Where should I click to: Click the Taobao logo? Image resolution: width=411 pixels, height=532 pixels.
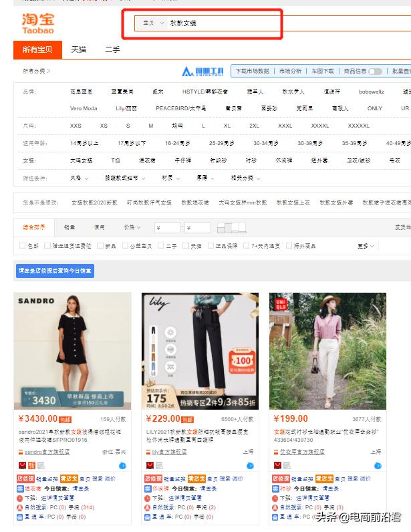click(x=38, y=23)
